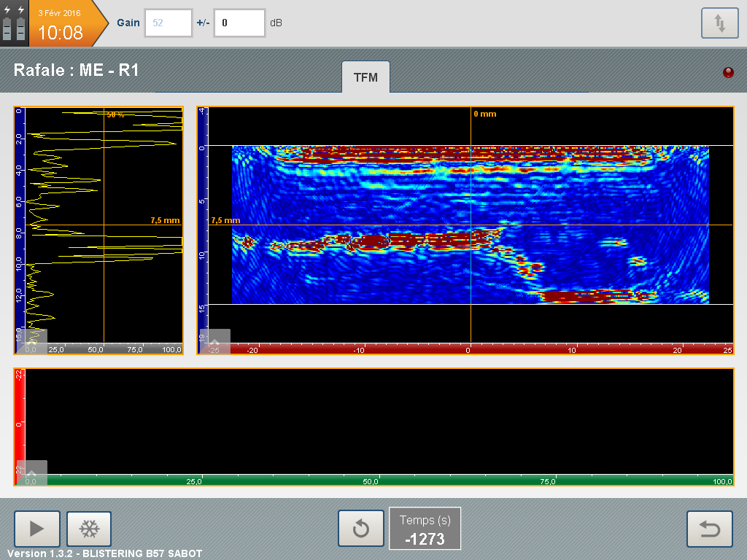Click the snowflake freeze button

(89, 529)
